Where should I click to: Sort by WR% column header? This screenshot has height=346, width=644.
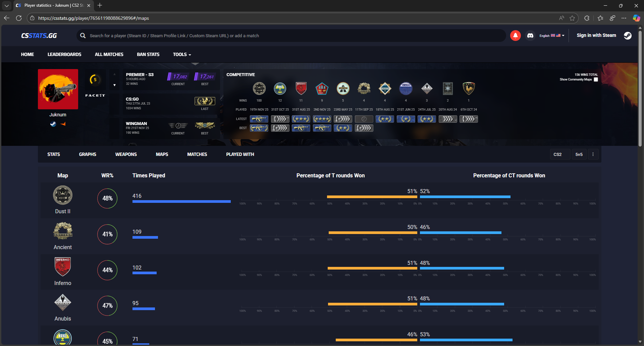pyautogui.click(x=107, y=176)
